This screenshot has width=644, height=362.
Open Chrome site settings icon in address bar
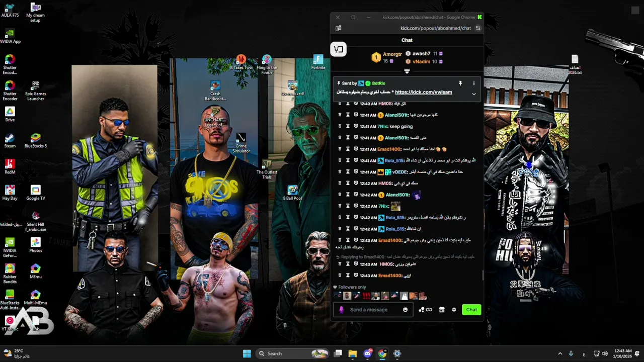(x=478, y=28)
